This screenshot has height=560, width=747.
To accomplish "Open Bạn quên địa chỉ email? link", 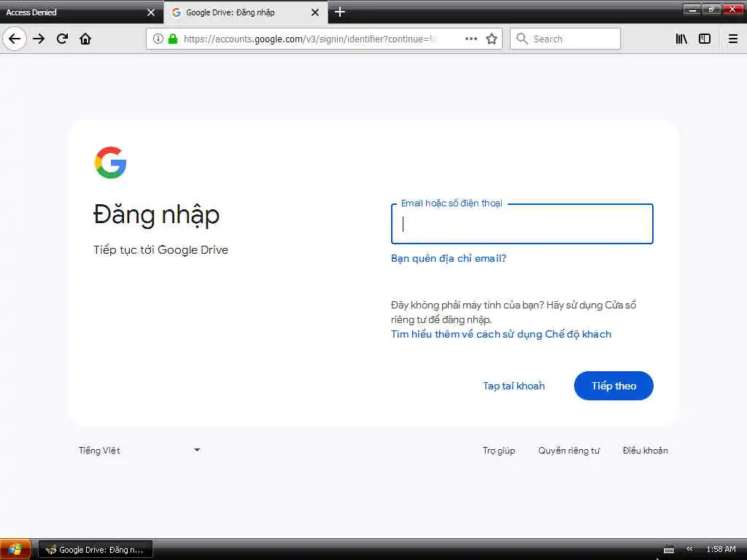I will coord(449,258).
